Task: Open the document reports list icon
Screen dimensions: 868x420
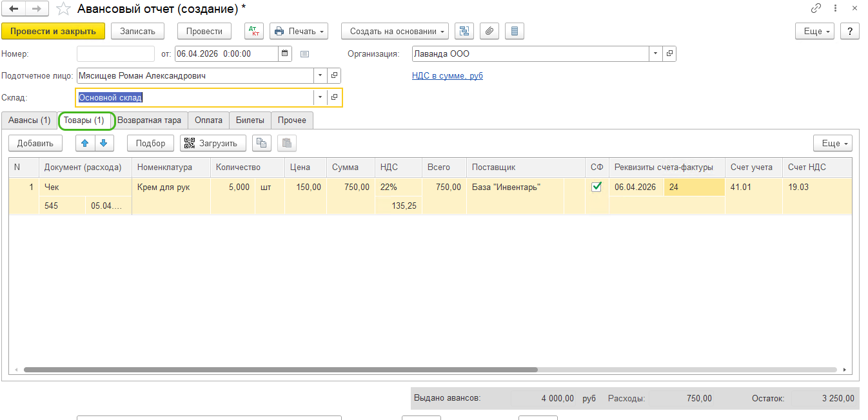Action: 514,31
